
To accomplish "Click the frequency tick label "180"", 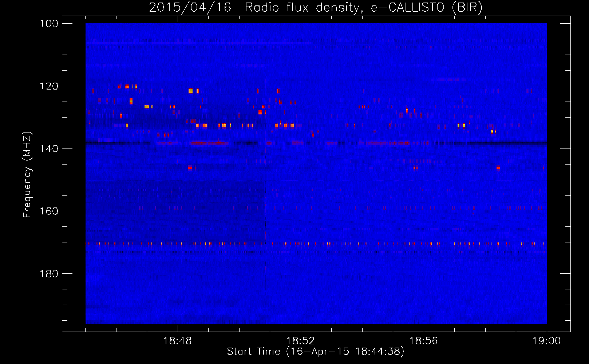I will pyautogui.click(x=49, y=274).
